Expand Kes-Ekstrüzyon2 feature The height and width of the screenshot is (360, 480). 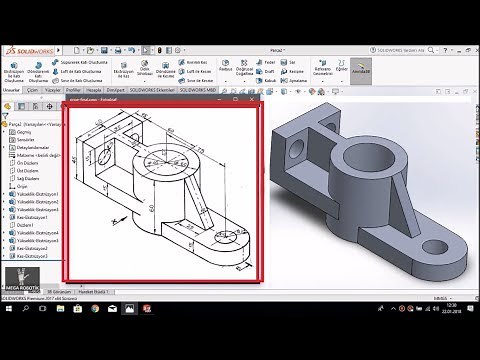(x=4, y=248)
